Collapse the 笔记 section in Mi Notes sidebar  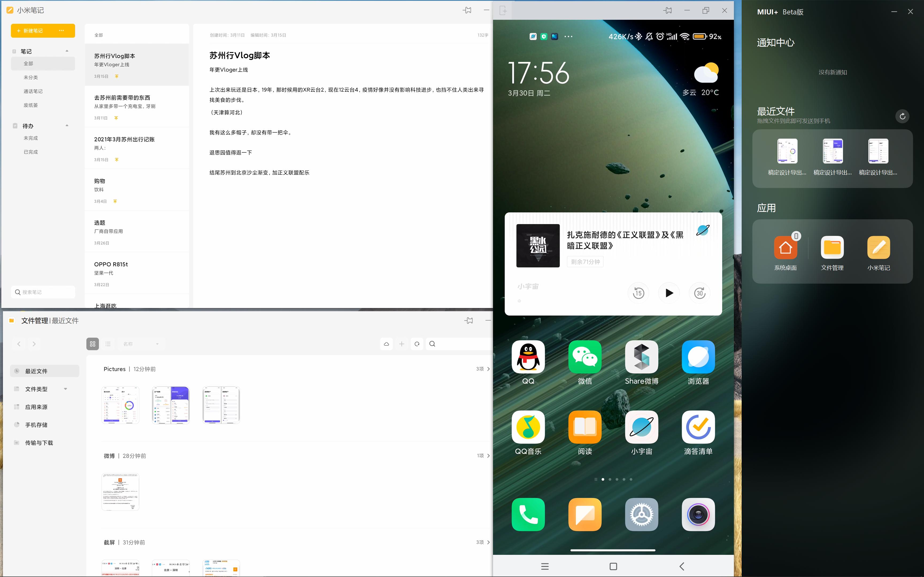coord(67,51)
